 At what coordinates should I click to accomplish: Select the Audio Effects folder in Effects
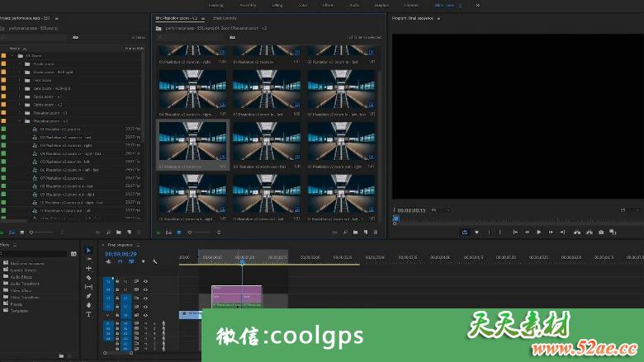(21, 277)
